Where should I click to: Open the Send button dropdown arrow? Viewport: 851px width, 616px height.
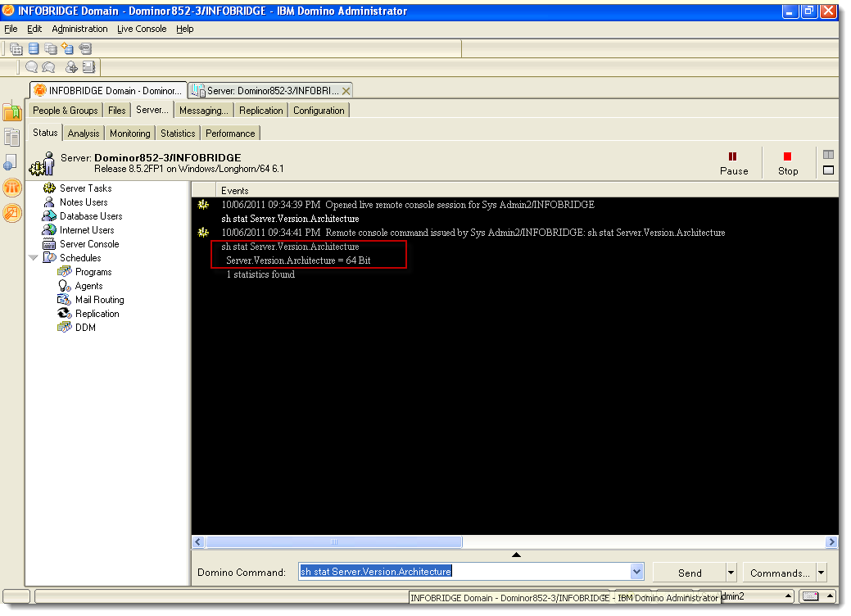click(x=731, y=573)
